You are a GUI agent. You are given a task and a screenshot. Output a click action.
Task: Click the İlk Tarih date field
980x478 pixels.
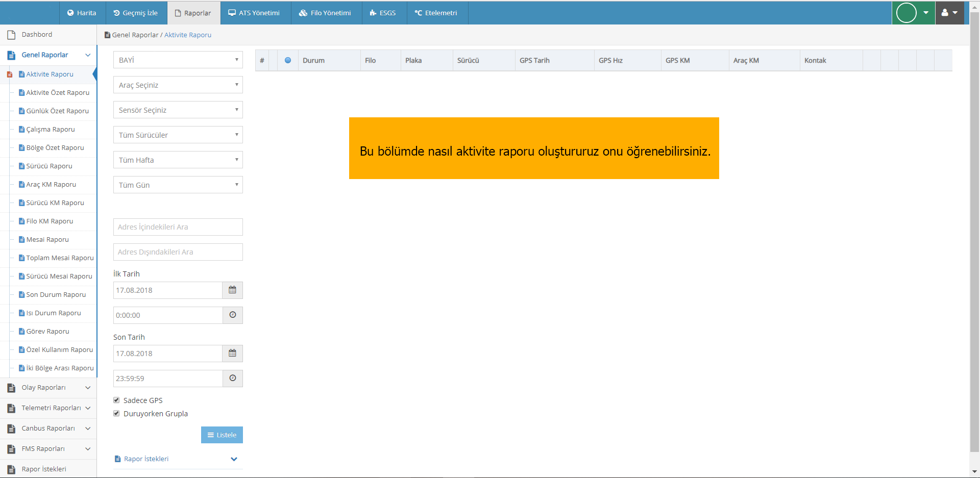168,290
